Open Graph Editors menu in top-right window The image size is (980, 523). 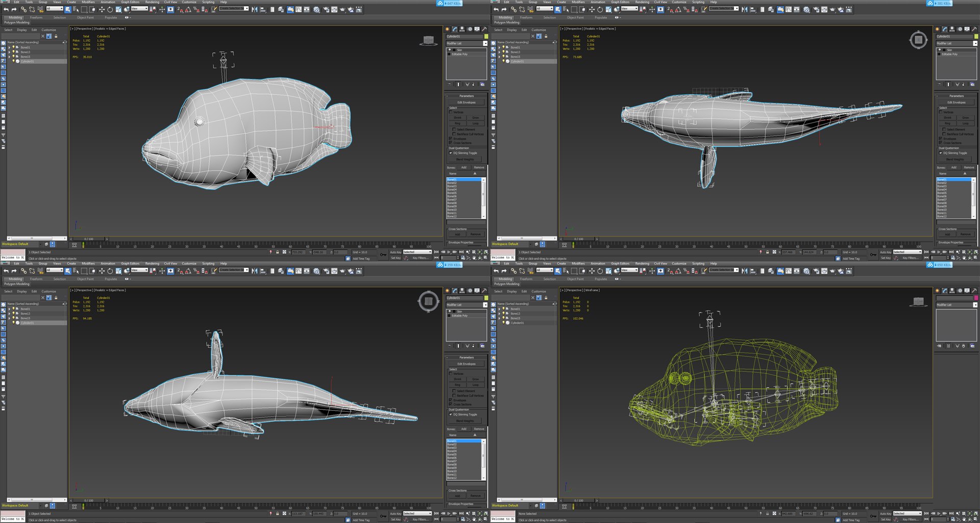tap(620, 2)
